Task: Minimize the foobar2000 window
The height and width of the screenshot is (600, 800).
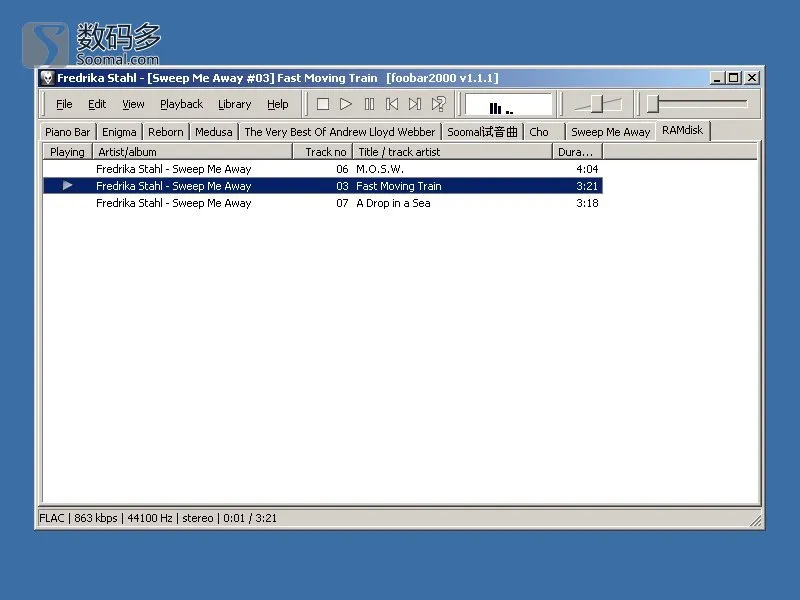Action: point(717,78)
